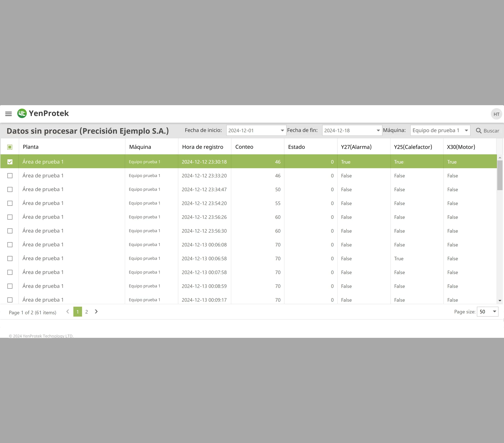
Task: Check the 23:54:20 row checkbox
Action: point(10,203)
